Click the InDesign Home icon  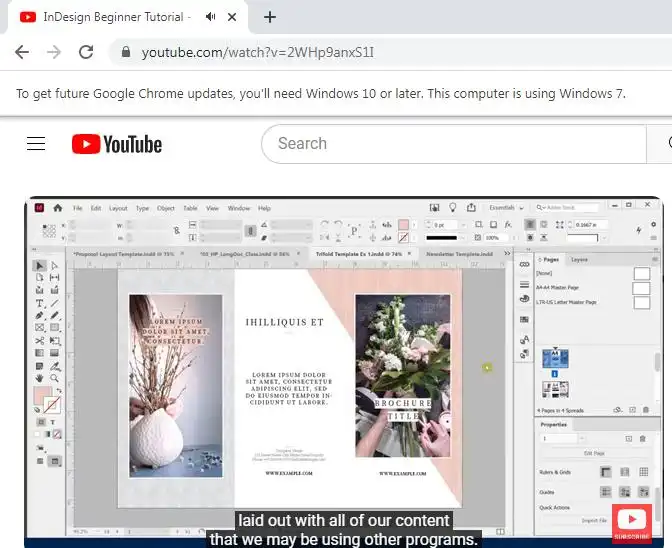[x=57, y=208]
